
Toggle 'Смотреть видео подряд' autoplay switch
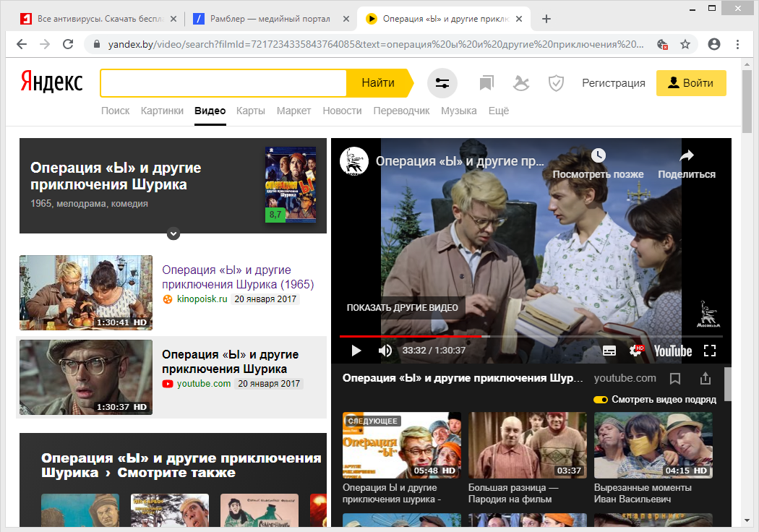pos(601,400)
